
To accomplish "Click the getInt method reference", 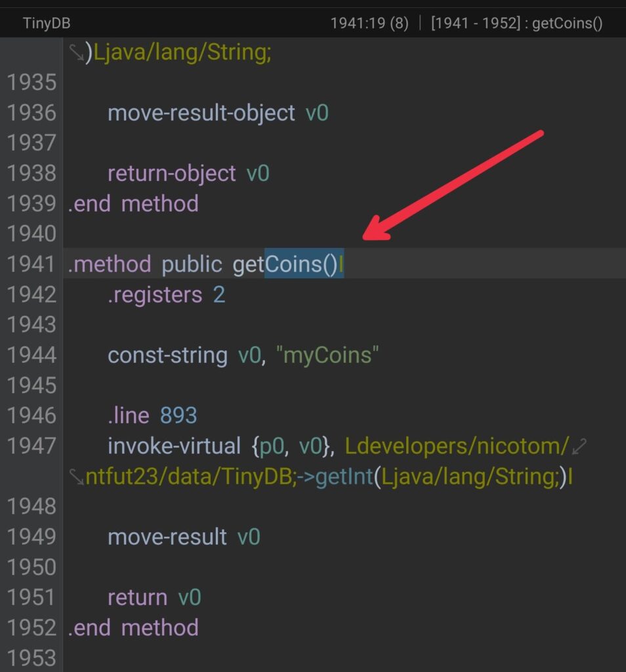I will coord(344,476).
